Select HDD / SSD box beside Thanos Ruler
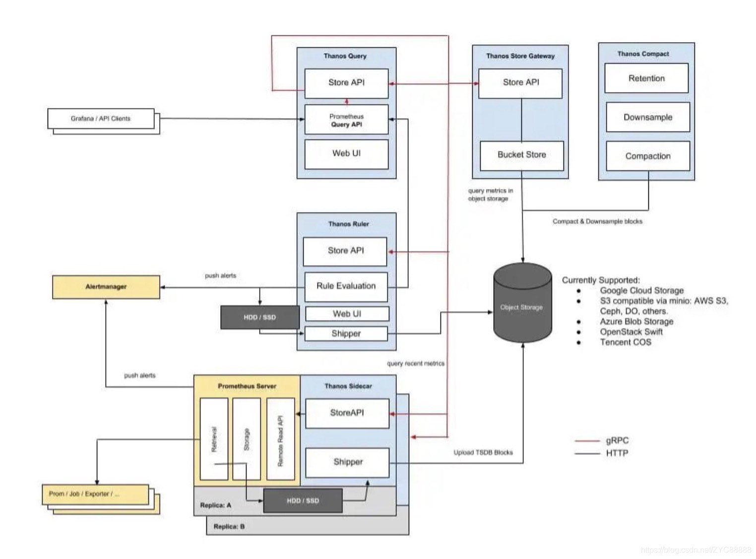The width and height of the screenshot is (756, 559). click(260, 317)
